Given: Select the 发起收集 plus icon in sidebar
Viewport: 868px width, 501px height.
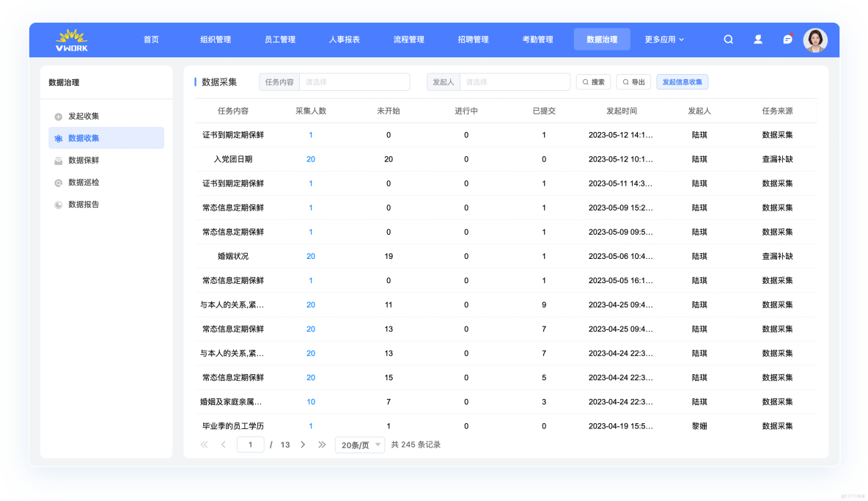Looking at the screenshot, I should point(58,115).
